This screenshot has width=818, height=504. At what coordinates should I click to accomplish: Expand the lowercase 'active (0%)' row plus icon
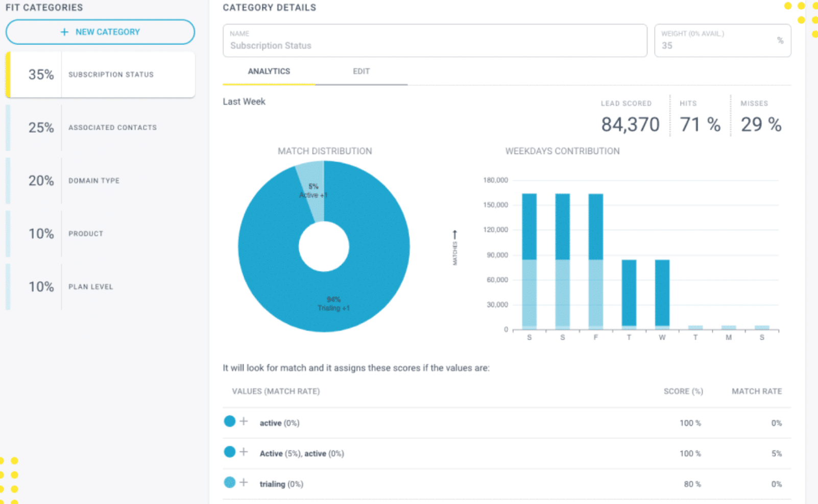point(244,421)
